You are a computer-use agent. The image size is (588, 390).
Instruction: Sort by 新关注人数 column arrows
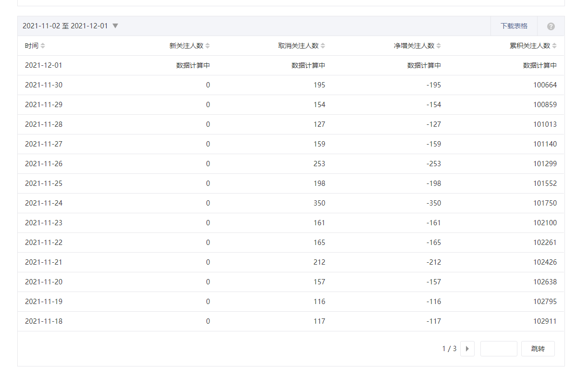coord(208,46)
